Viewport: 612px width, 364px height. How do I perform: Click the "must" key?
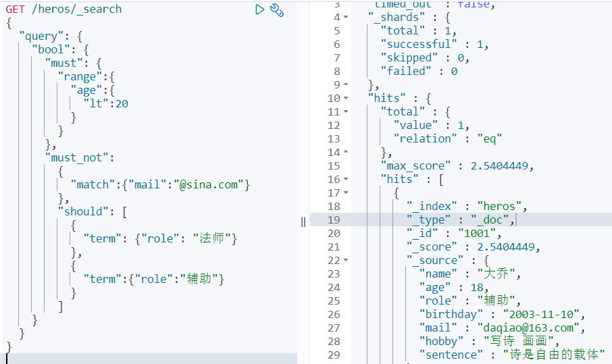click(x=63, y=63)
